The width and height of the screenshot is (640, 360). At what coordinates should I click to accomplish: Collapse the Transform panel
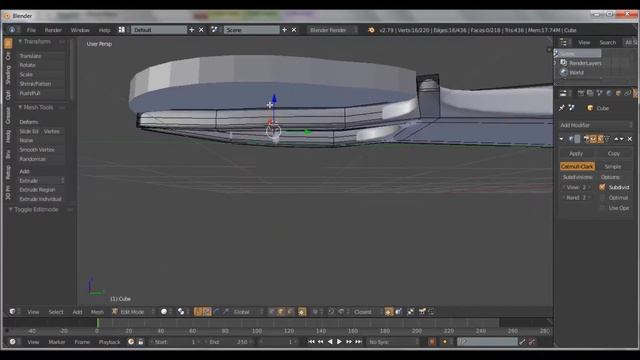[x=20, y=42]
